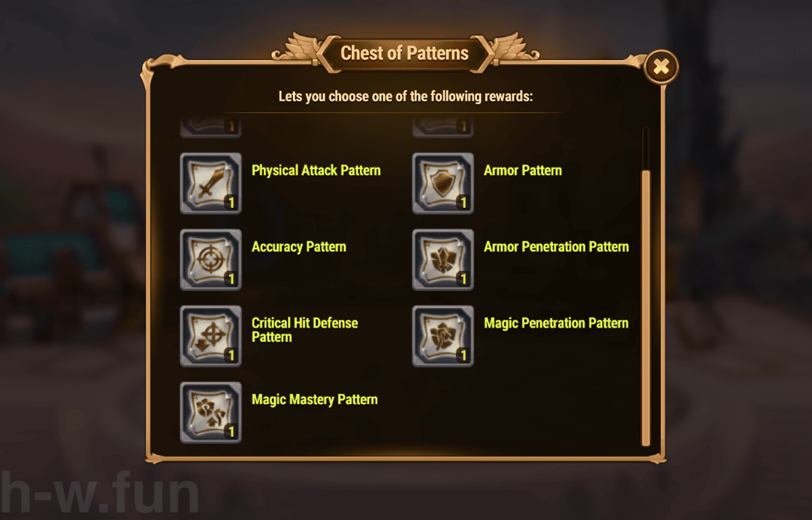Click the Armor Pattern label text
812x520 pixels.
pos(523,171)
